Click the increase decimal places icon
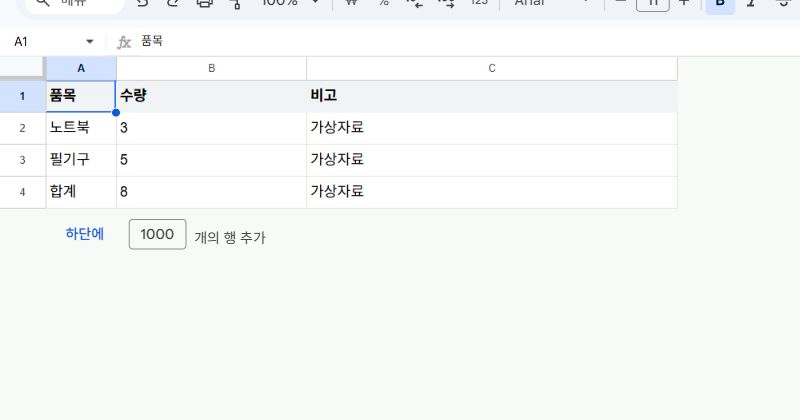 tap(446, 3)
